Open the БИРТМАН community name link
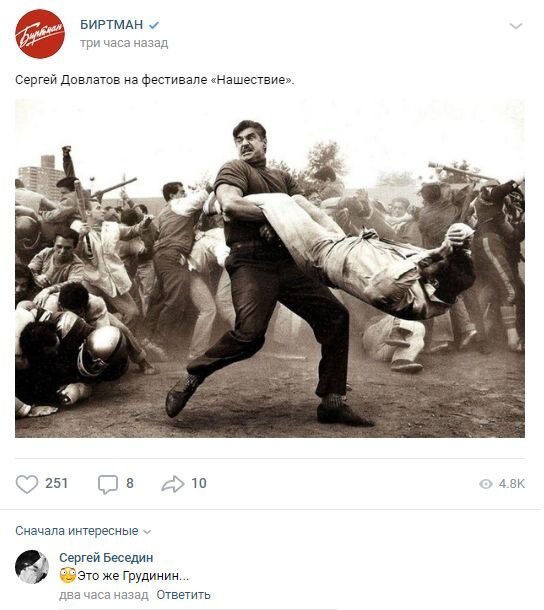 pos(112,25)
